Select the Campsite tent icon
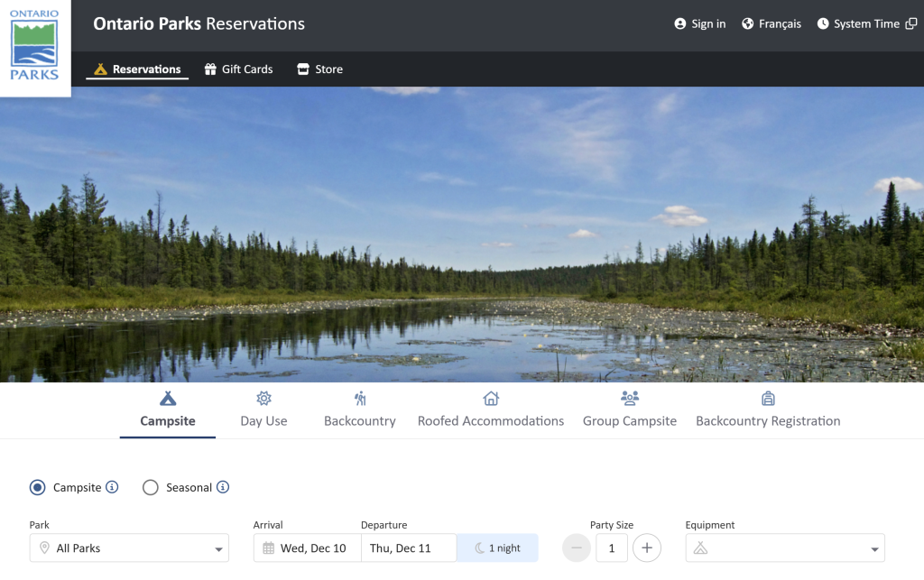Image resolution: width=924 pixels, height=580 pixels. (167, 397)
